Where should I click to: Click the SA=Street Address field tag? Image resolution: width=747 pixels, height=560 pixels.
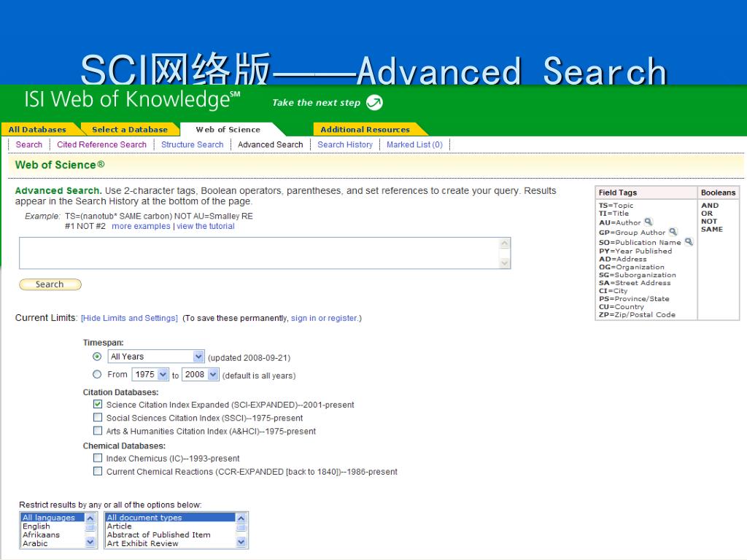[x=635, y=283]
